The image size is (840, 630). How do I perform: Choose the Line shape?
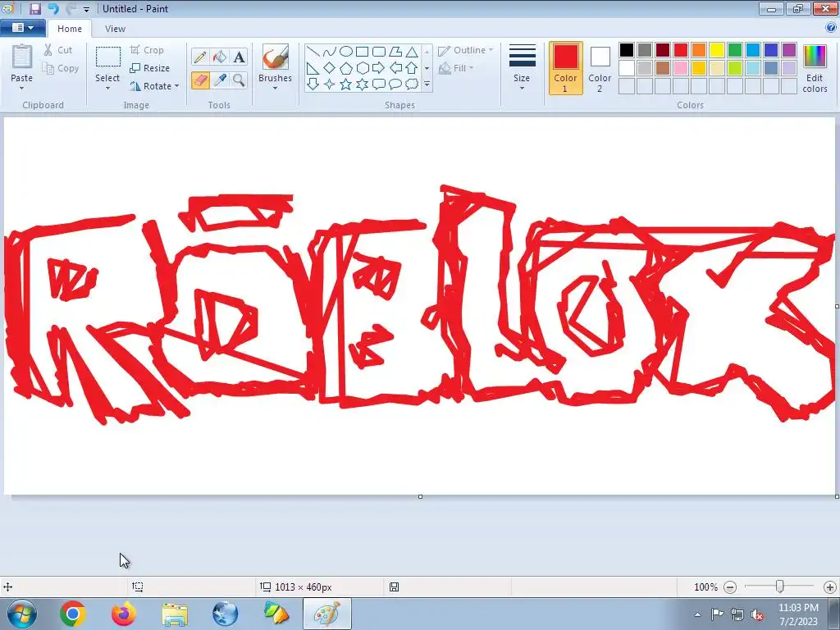[313, 52]
